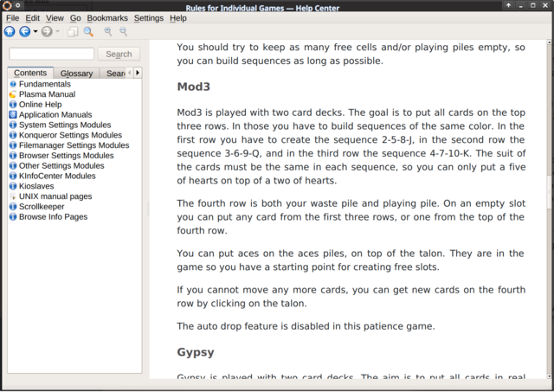Open the View menu
The width and height of the screenshot is (554, 392).
[55, 18]
